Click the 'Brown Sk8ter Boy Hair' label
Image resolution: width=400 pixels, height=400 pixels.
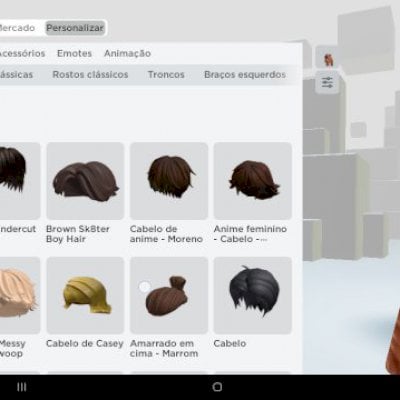coord(78,234)
